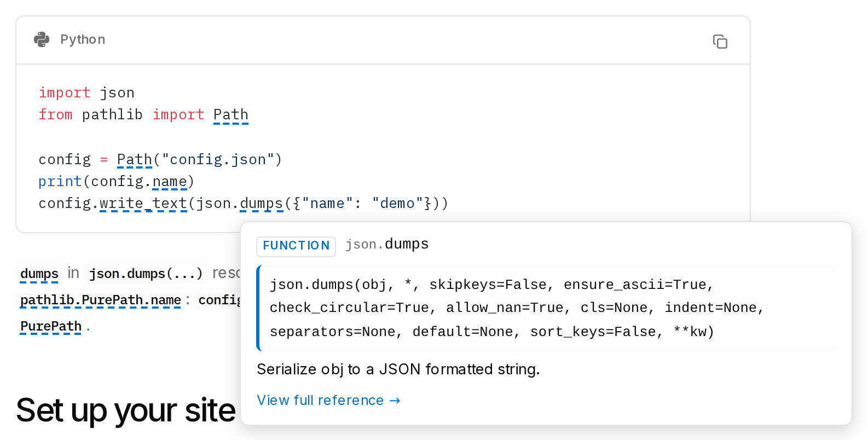Viewport: 868px width, 440px height.
Task: Click the json.dumps signature block
Action: coord(546,308)
